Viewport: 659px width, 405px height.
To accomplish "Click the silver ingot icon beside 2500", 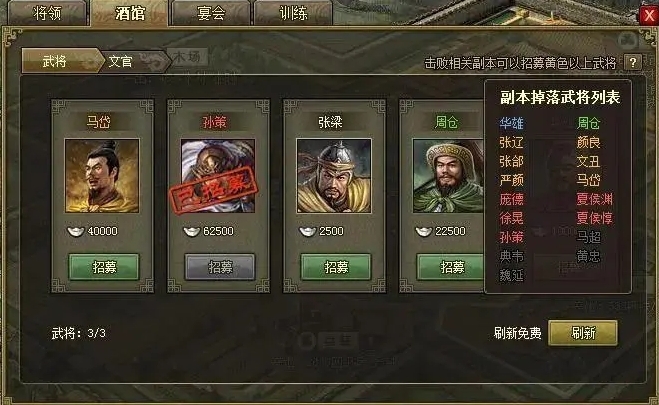I will click(308, 231).
